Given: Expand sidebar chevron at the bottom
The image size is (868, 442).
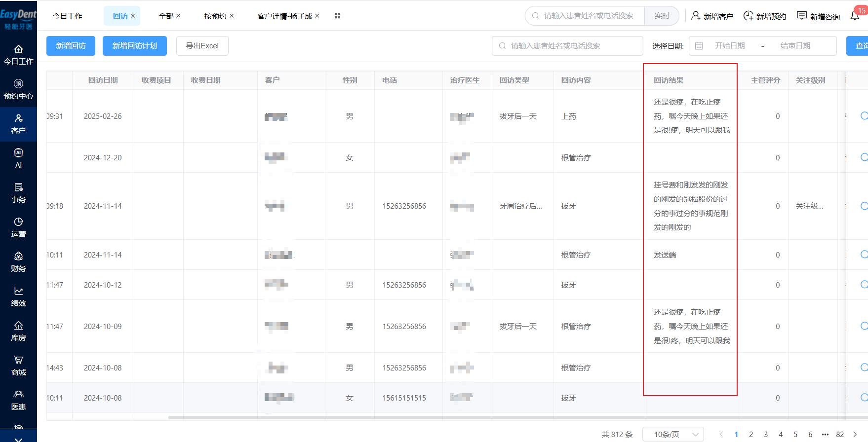Looking at the screenshot, I should click(x=18, y=439).
